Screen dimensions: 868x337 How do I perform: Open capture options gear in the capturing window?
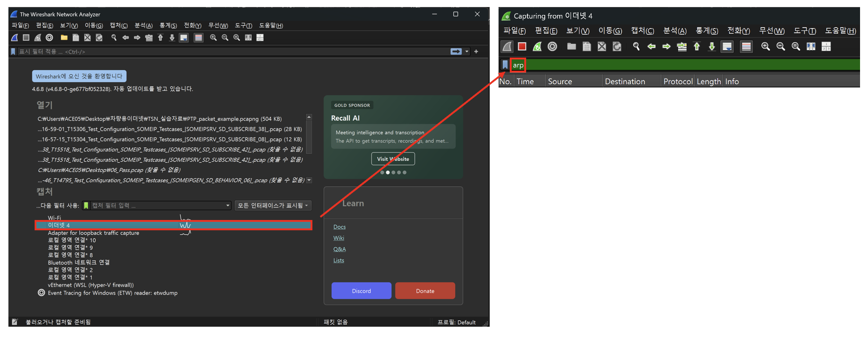click(x=552, y=46)
